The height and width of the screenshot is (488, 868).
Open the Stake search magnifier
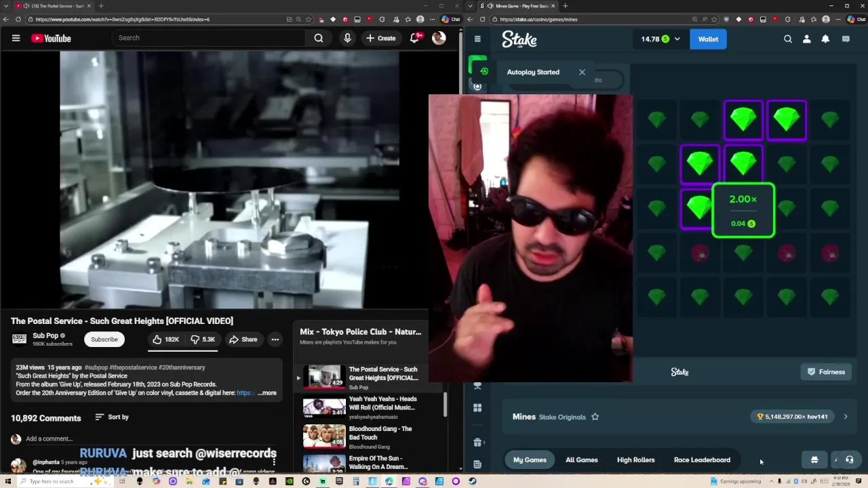(788, 39)
